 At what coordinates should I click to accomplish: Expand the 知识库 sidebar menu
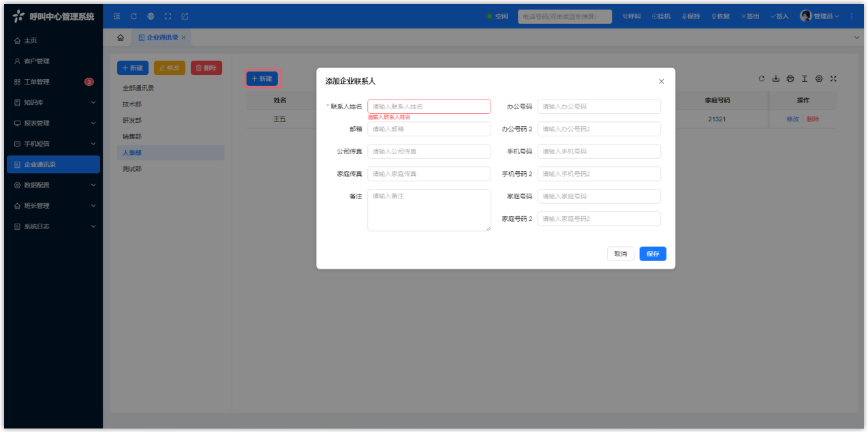pyautogui.click(x=53, y=102)
